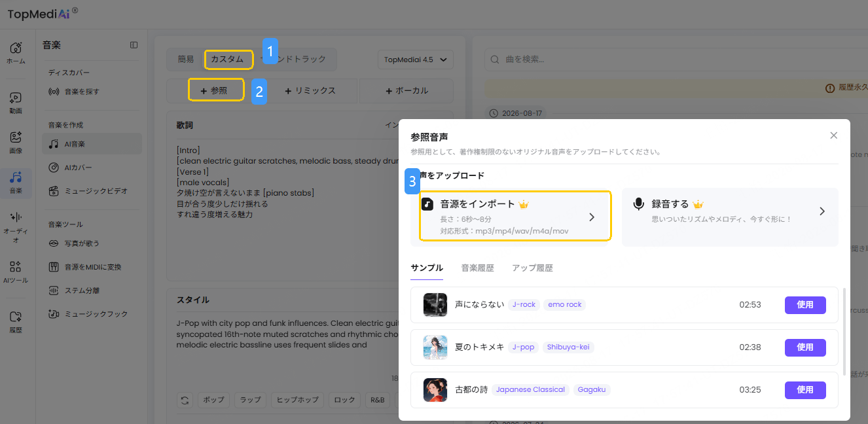Use the 夏のトキメキ sample
868x424 pixels.
click(805, 347)
